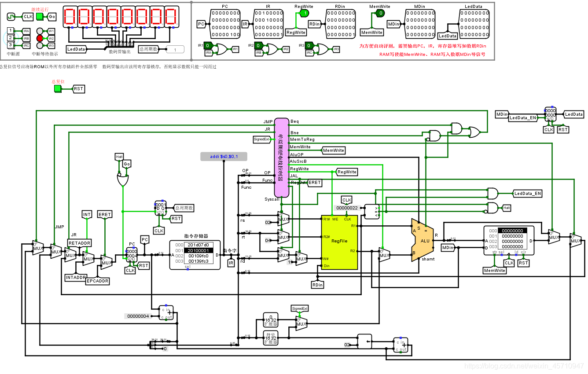Image resolution: width=588 pixels, height=374 pixels.
Task: Trigger interrupt source button 3
Action: (x=11, y=45)
